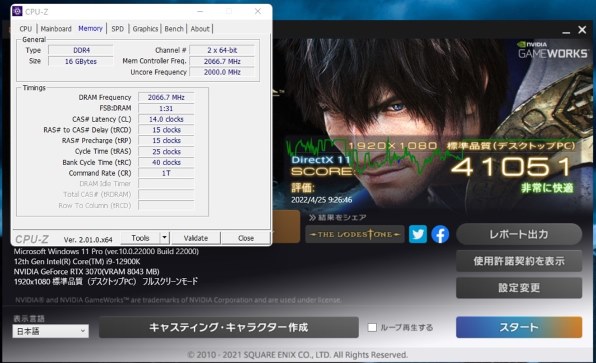596x363 pixels.
Task: Open the Tools dropdown arrow in CPU-Z
Action: click(164, 238)
